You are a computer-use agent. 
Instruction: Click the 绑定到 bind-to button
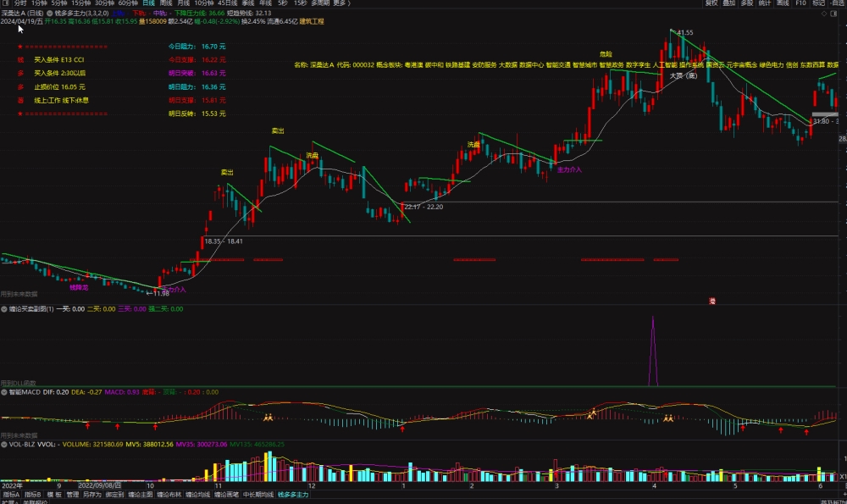114,495
